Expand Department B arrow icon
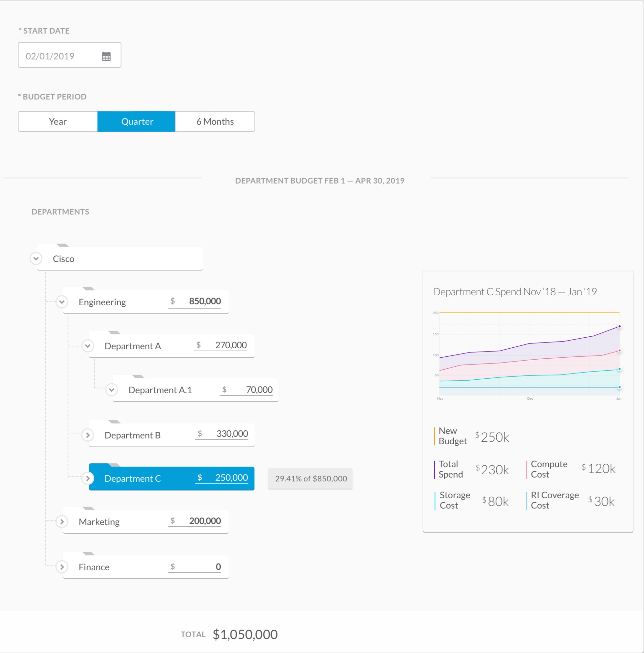Screen dimensions: 644x653 pos(88,435)
